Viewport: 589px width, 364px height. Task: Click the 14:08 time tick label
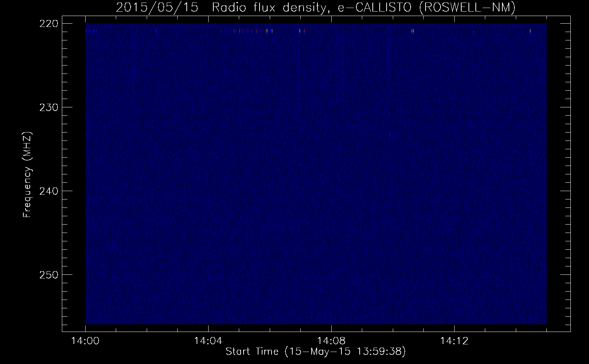coord(331,341)
